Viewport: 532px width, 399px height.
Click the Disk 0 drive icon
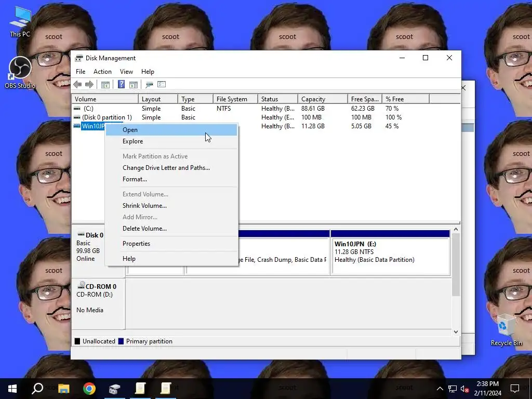[x=81, y=234]
